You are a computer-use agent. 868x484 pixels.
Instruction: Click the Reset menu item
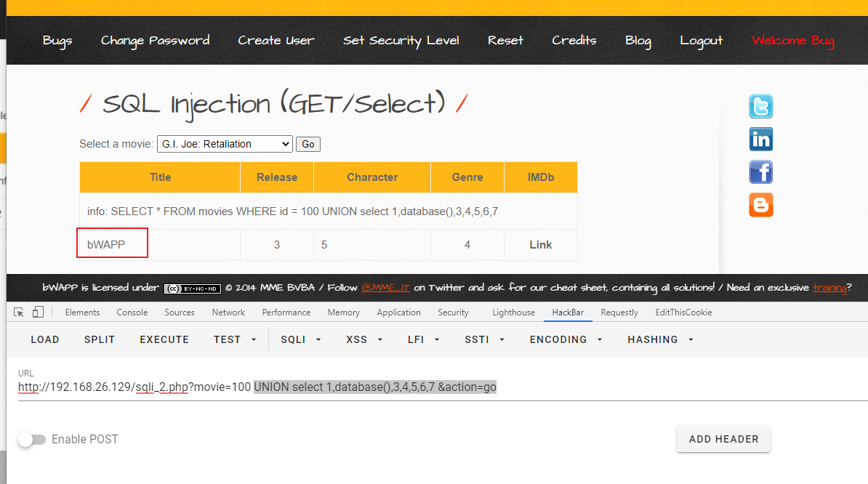(x=505, y=41)
